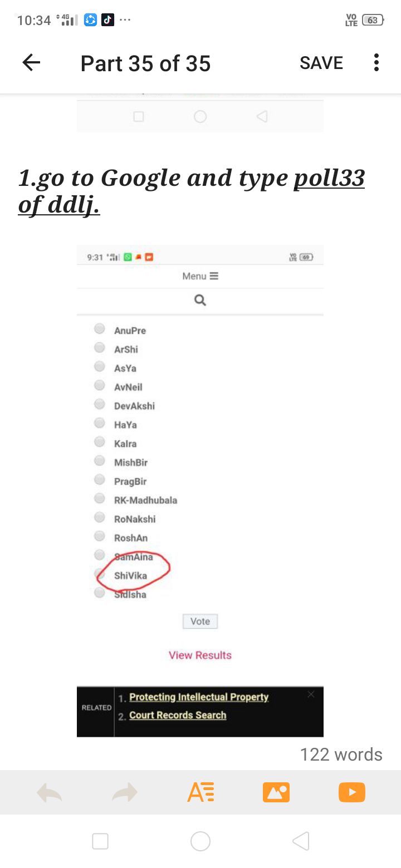Viewport: 401px width, 868px height.
Task: Open the three-dot overflow menu
Action: tap(376, 63)
